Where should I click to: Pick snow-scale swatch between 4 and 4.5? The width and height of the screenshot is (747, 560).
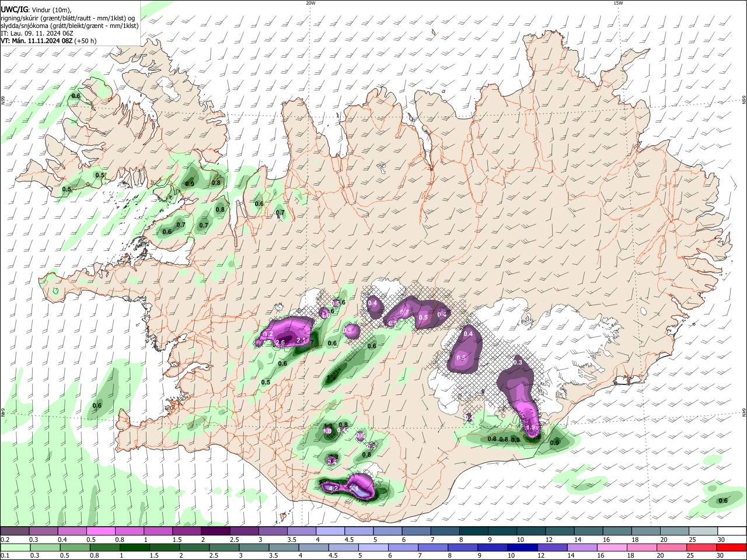click(x=329, y=531)
